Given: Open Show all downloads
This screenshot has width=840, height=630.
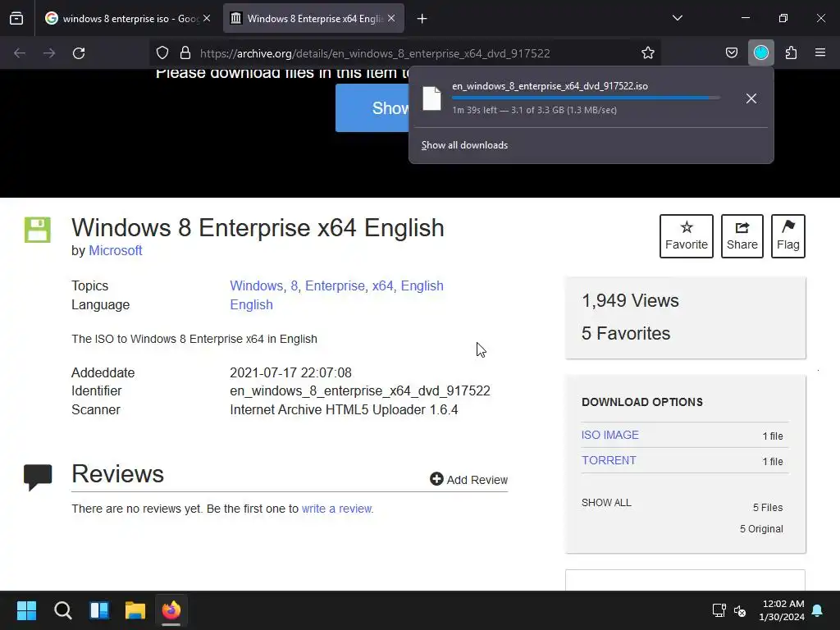Looking at the screenshot, I should (x=464, y=145).
